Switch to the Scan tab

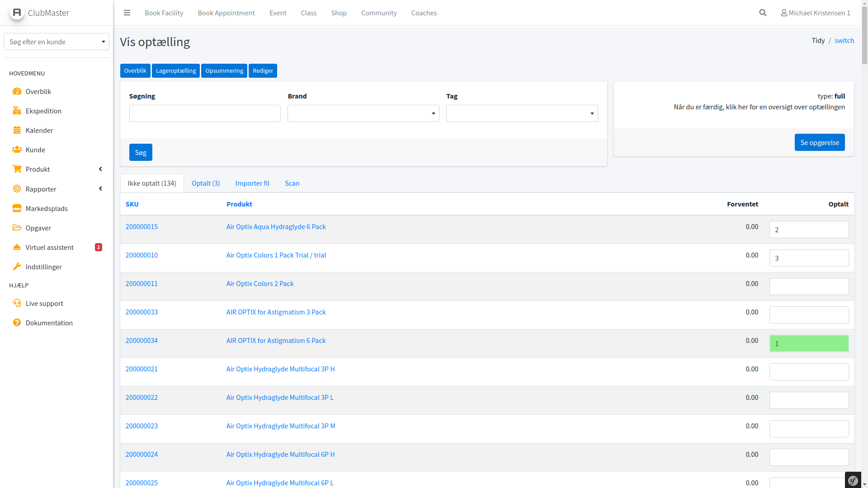[x=292, y=183]
